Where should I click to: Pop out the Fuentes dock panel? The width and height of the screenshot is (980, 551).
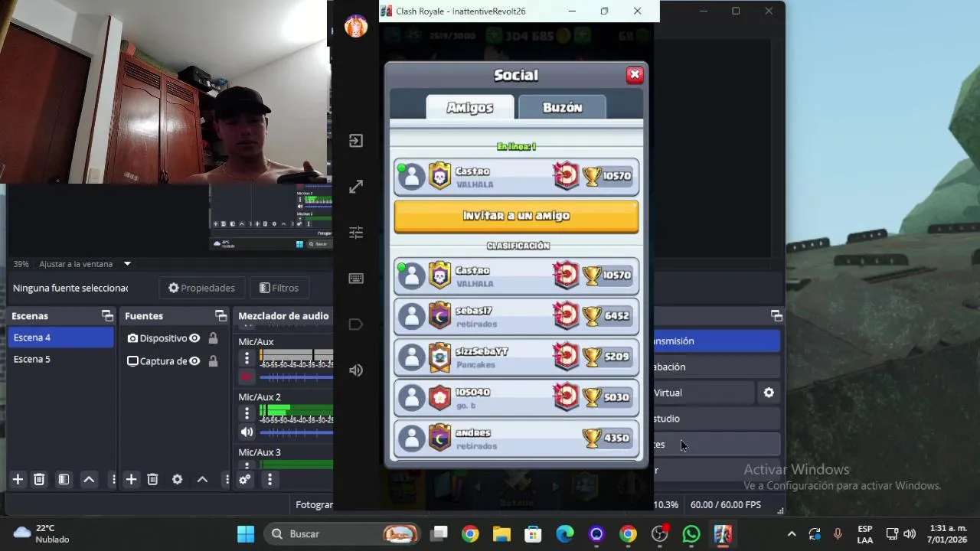(x=220, y=315)
